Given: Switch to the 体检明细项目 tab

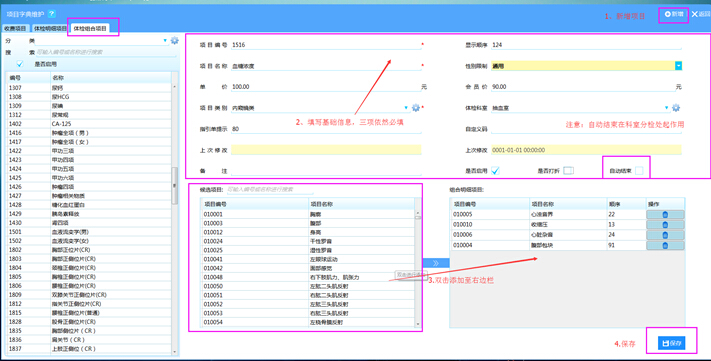Looking at the screenshot, I should click(x=50, y=29).
